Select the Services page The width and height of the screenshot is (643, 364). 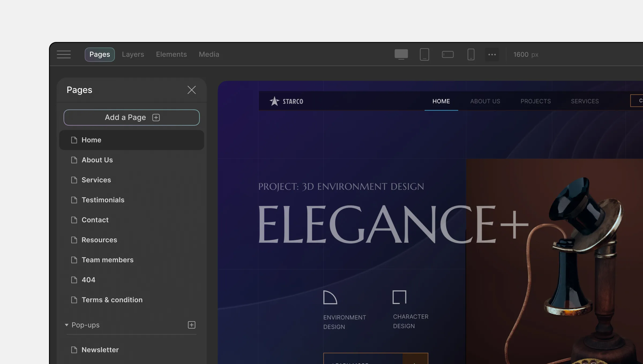pos(132,180)
